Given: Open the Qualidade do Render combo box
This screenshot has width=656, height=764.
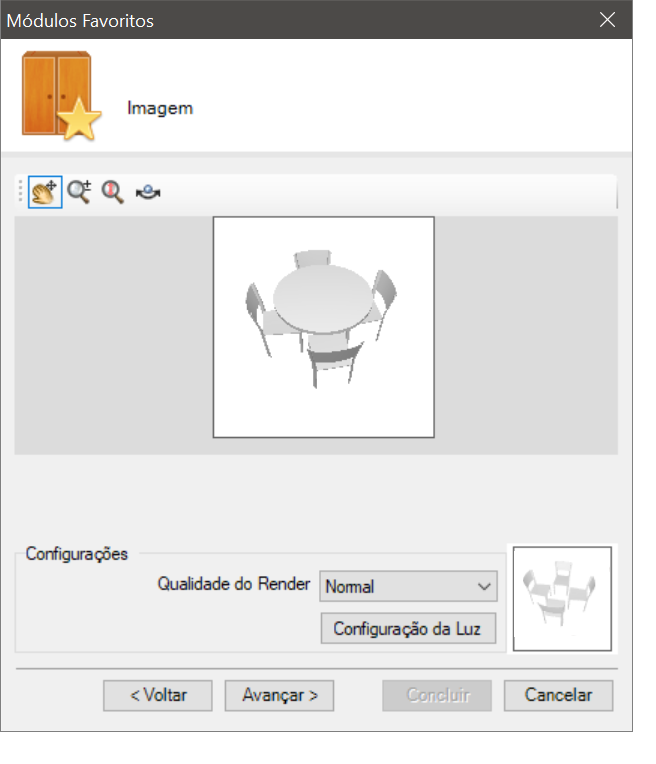Looking at the screenshot, I should 408,586.
